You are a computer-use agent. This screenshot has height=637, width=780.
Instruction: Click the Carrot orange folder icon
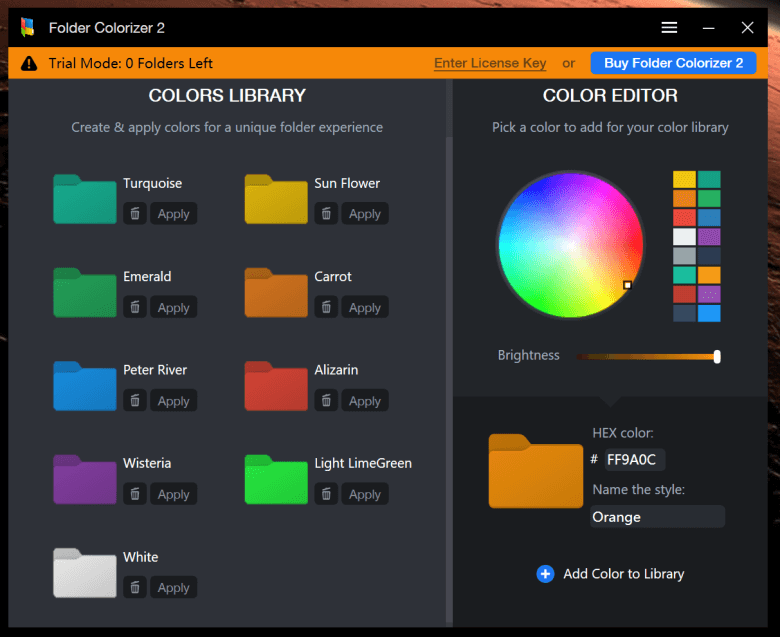click(x=276, y=292)
